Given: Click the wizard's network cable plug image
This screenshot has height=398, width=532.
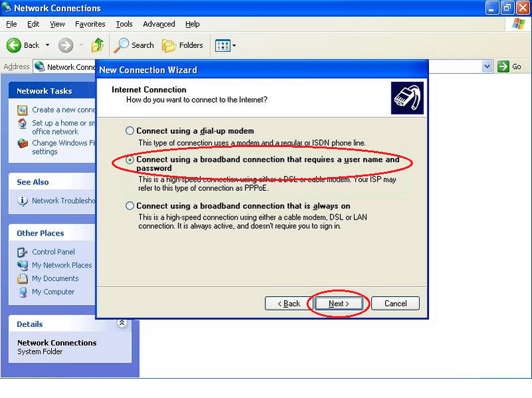Looking at the screenshot, I should point(407,98).
